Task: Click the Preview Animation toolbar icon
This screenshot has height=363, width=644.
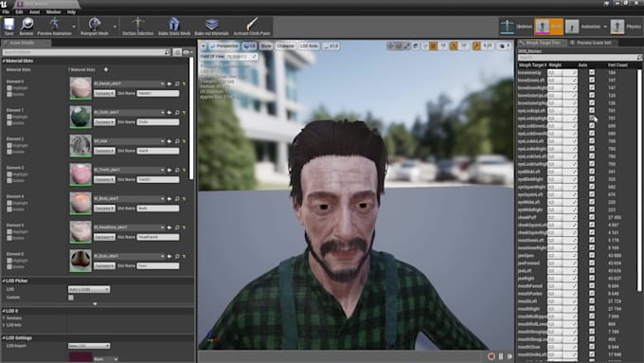Action: point(54,24)
